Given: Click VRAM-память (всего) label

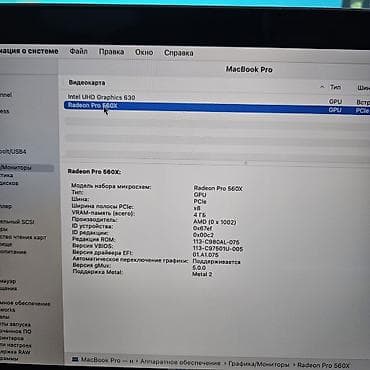Looking at the screenshot, I should coord(103,213).
